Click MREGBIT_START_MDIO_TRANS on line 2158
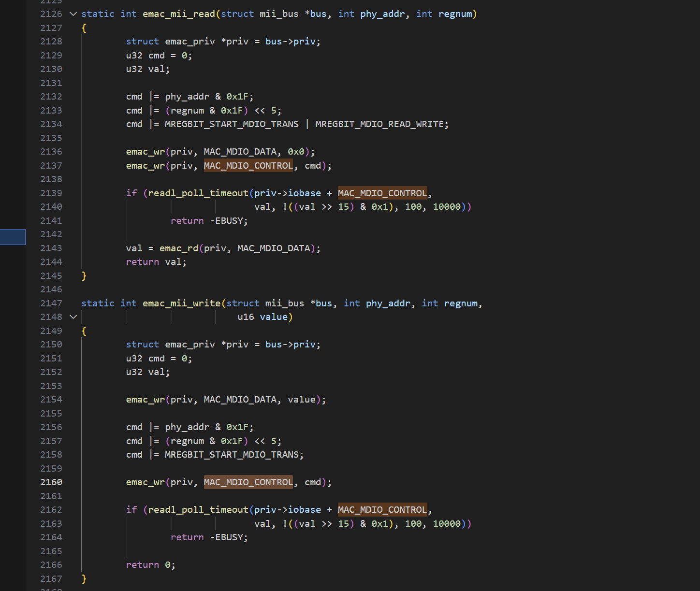Viewport: 700px width, 591px height. pos(232,455)
